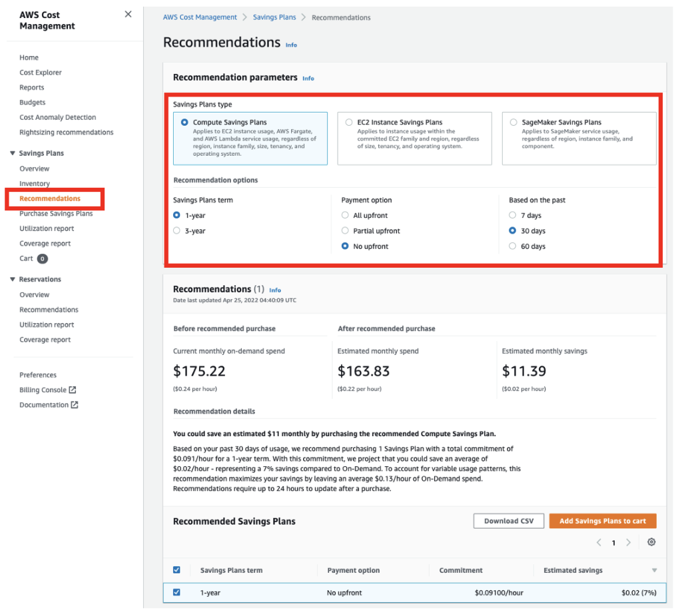
Task: Open Budgets in sidebar
Action: point(33,103)
